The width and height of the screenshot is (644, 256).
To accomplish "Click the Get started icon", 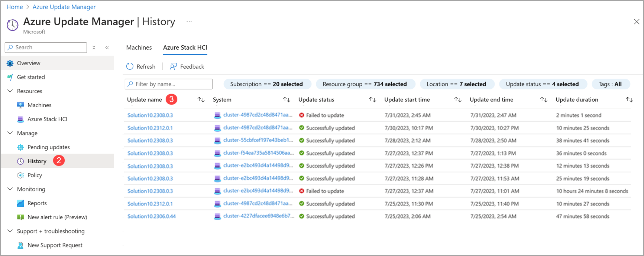I will pyautogui.click(x=10, y=77).
